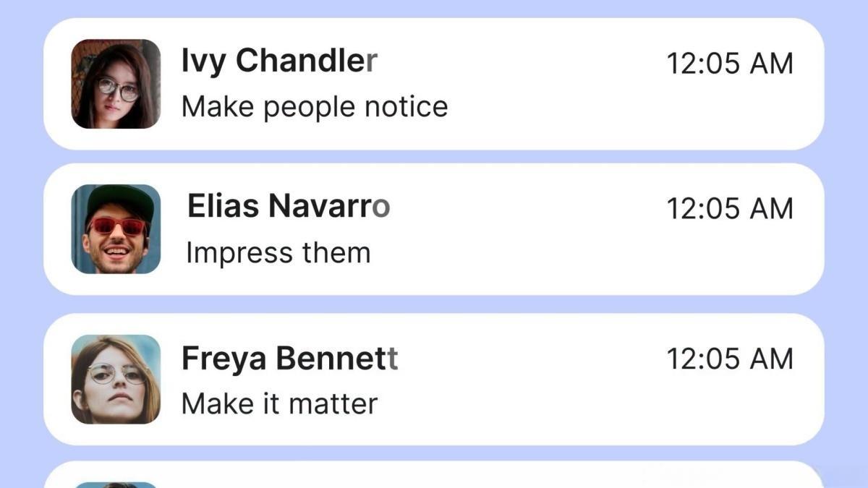Select the Ivy Chandler sender name
Viewport: 868px width, 488px height.
coord(279,61)
